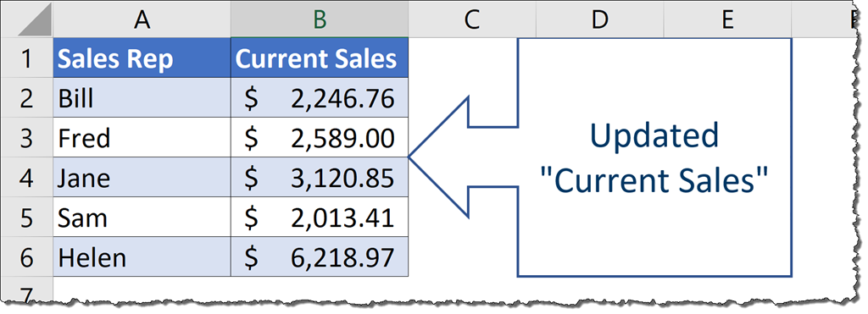The height and width of the screenshot is (314, 868).
Task: Select row 1 header
Action: click(26, 58)
